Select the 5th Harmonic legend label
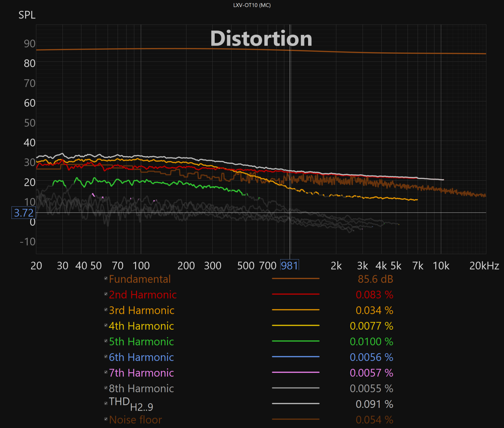Viewport: 504px width, 428px height. [141, 342]
